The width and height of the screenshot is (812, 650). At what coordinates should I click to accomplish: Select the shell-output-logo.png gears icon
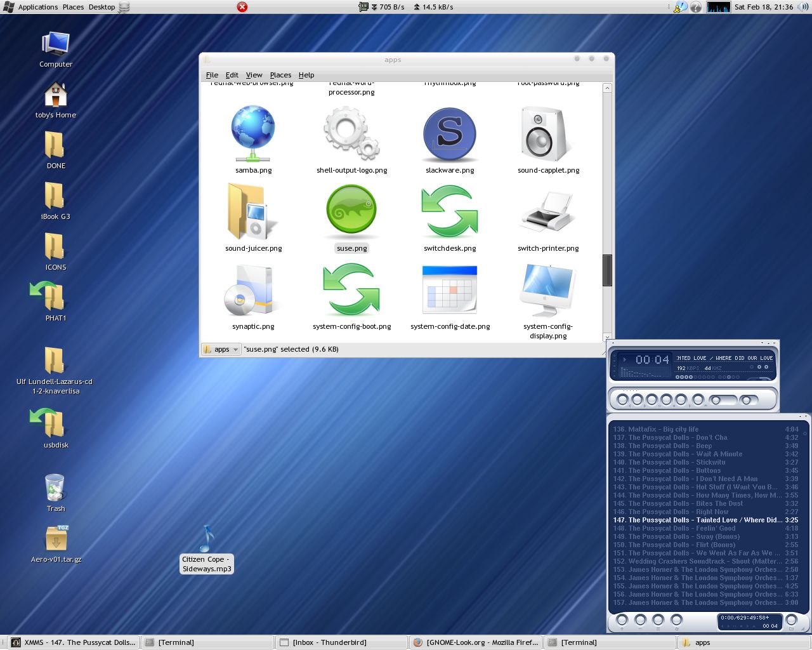coord(351,133)
